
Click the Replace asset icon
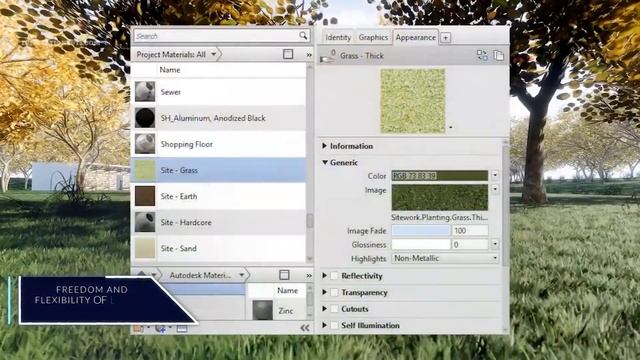click(x=482, y=55)
